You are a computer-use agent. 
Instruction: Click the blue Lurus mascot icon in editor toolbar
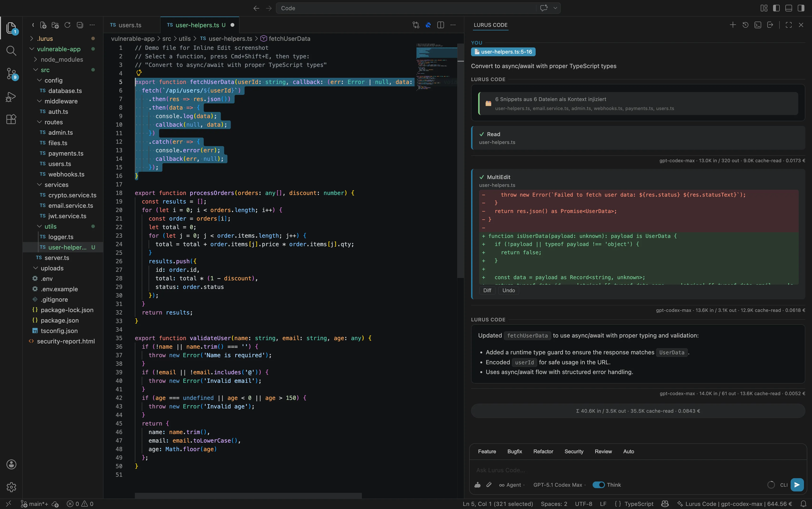(x=428, y=25)
